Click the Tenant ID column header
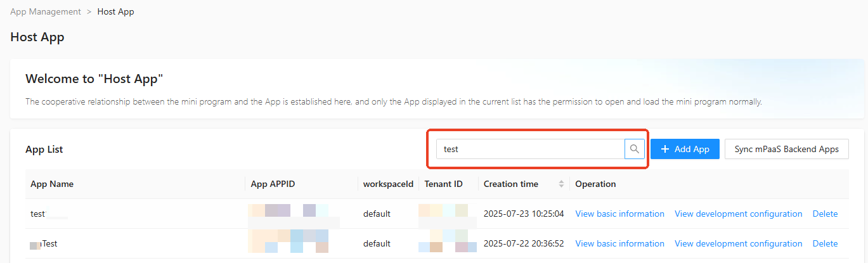 [x=443, y=184]
